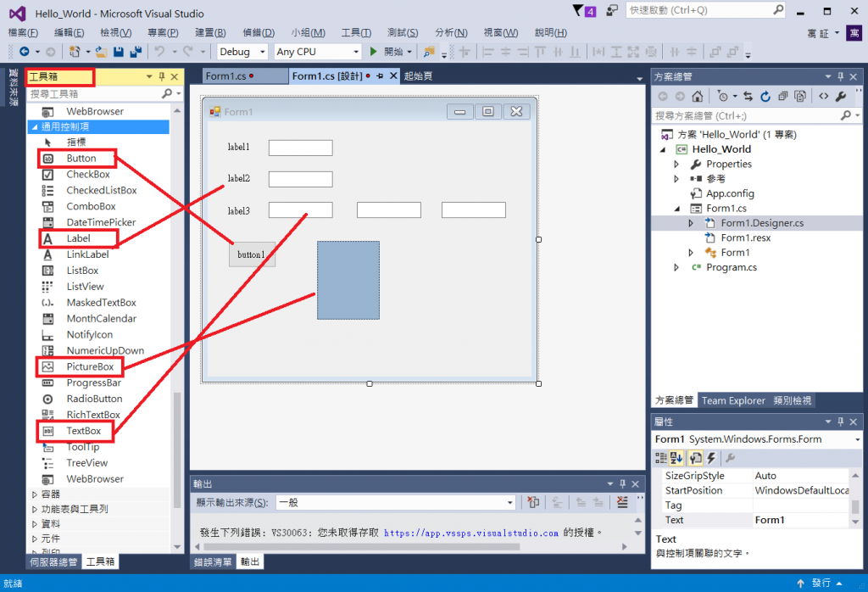This screenshot has width=868, height=592.
Task: Click the Text property value Form1
Action: [x=800, y=520]
